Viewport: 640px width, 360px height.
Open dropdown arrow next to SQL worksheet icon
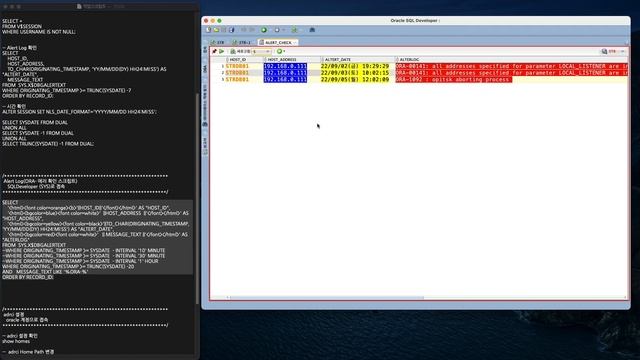[301, 30]
